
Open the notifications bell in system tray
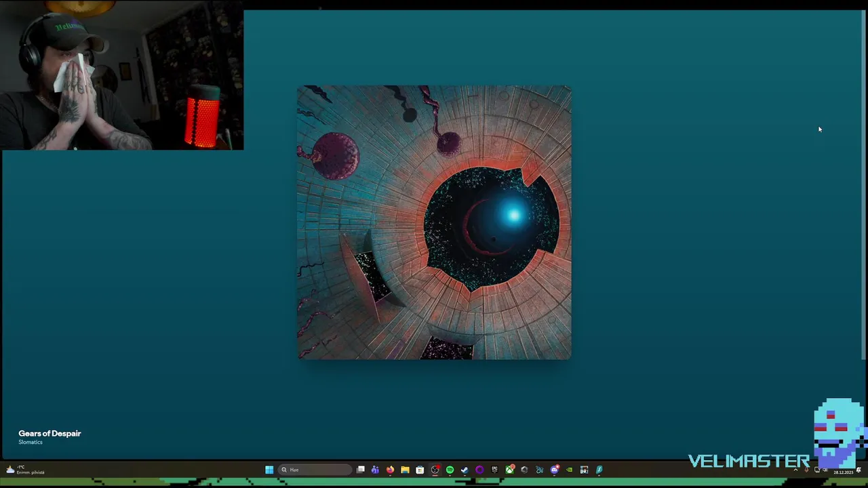[x=859, y=470]
